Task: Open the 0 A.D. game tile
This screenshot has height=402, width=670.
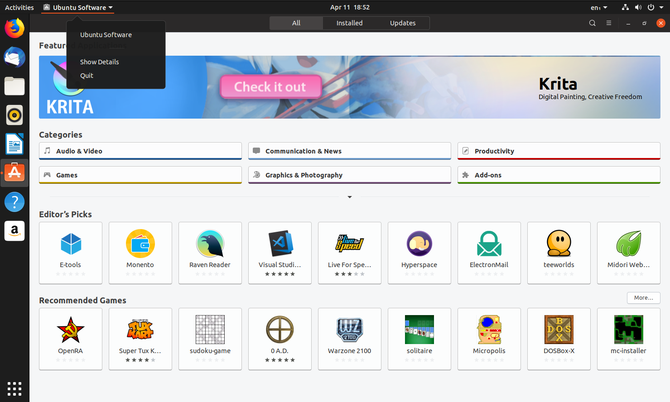Action: click(280, 339)
